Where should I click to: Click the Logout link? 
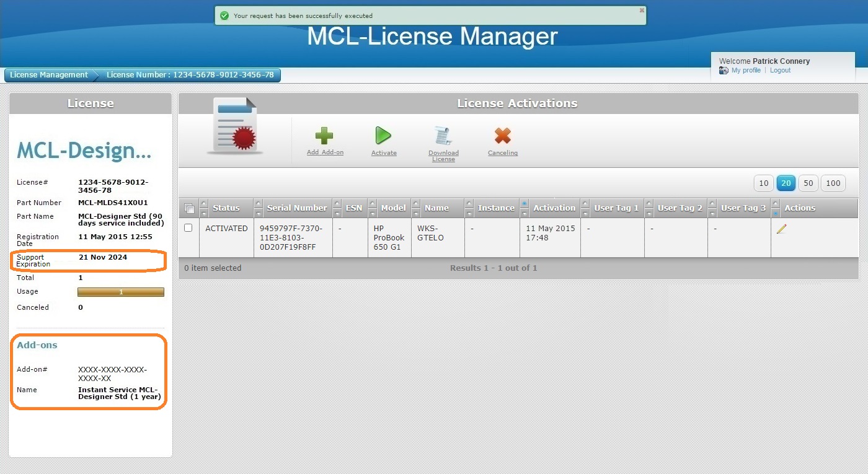click(x=780, y=71)
